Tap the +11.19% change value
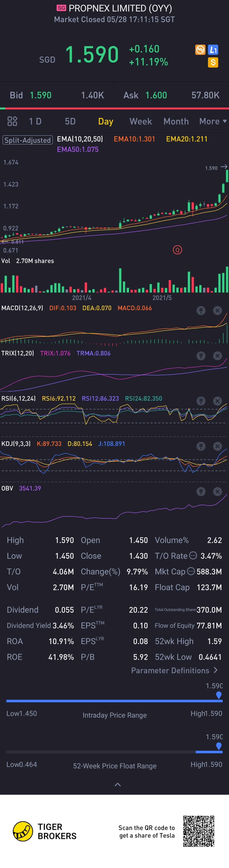This screenshot has height=868, width=229. pyautogui.click(x=148, y=62)
